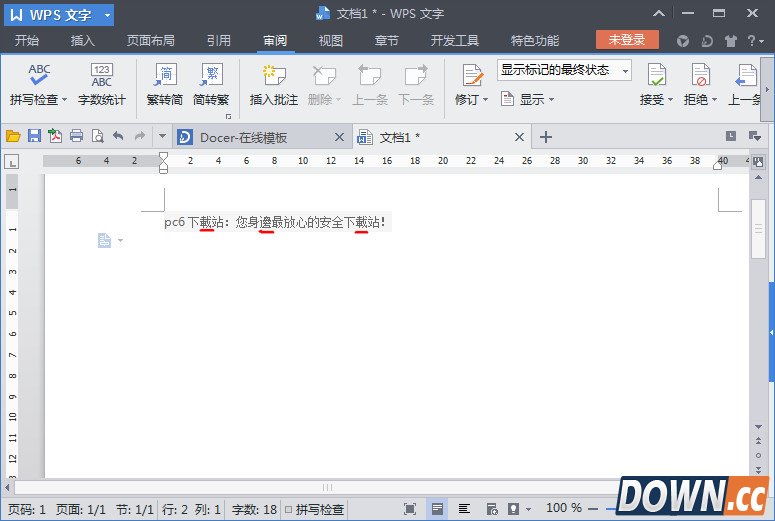Open the 页面布局 ribbon tab
The height and width of the screenshot is (521, 775).
[150, 41]
